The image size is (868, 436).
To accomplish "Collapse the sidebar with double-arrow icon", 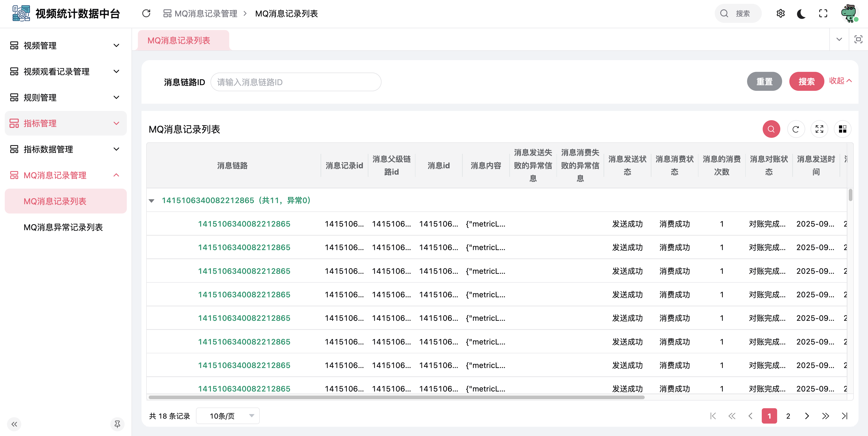I will coord(14,424).
